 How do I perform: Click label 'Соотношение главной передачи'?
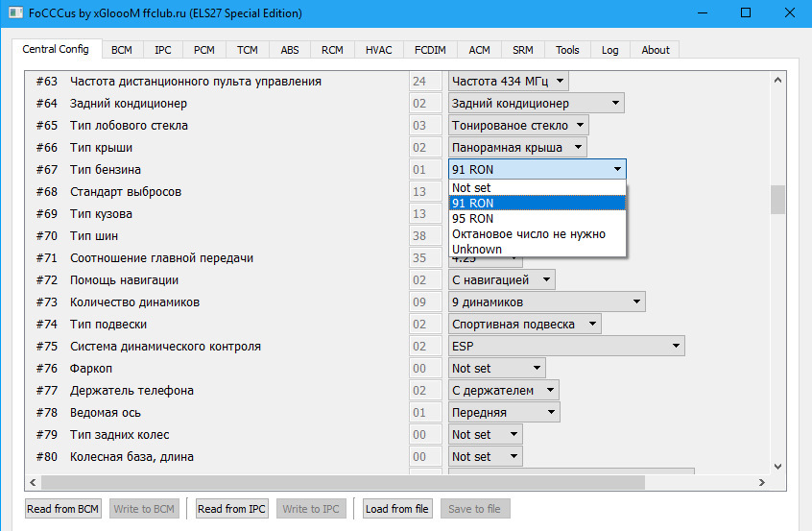pyautogui.click(x=161, y=258)
